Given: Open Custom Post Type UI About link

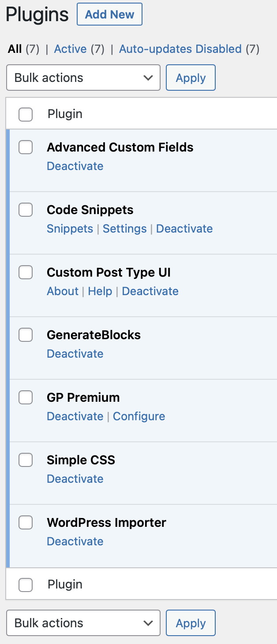Looking at the screenshot, I should (63, 291).
